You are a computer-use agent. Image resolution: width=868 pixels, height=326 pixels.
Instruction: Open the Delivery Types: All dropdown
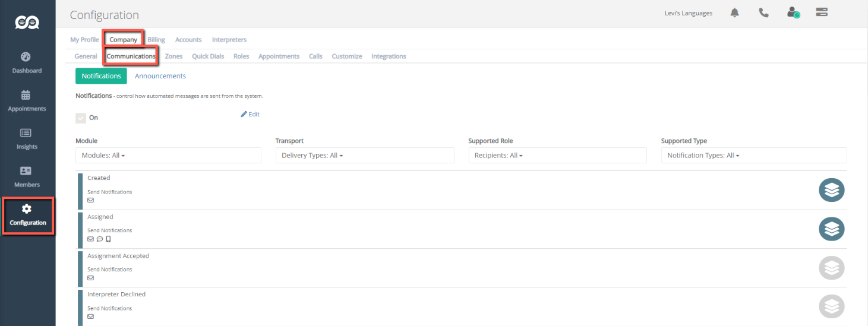(x=365, y=156)
